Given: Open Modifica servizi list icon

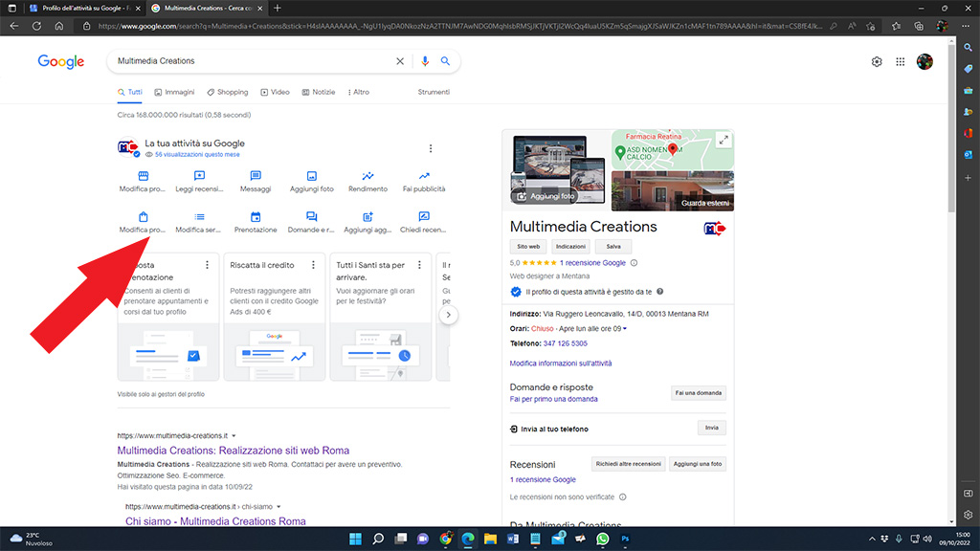Looking at the screenshot, I should [x=199, y=217].
